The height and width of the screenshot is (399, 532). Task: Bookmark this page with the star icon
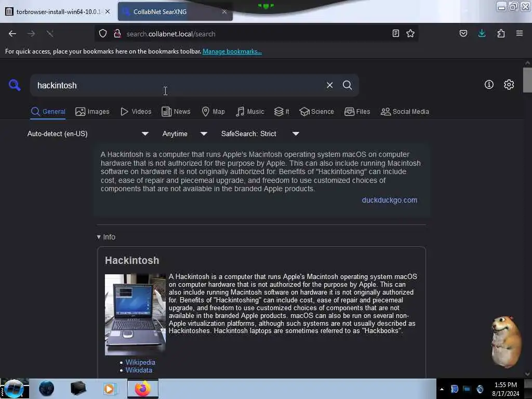point(410,33)
